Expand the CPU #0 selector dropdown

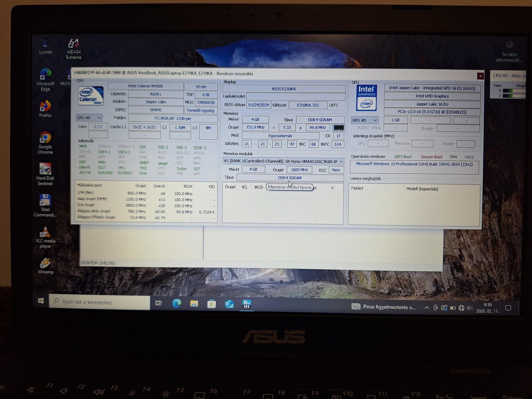89,118
